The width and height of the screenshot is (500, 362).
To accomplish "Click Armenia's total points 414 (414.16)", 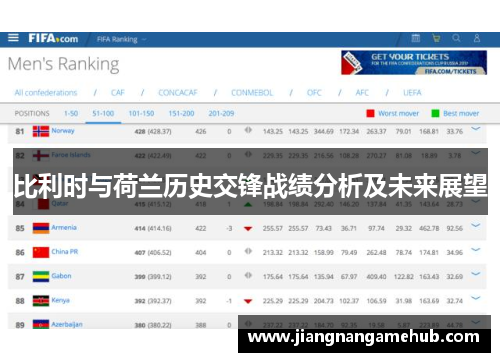I will pyautogui.click(x=153, y=229).
